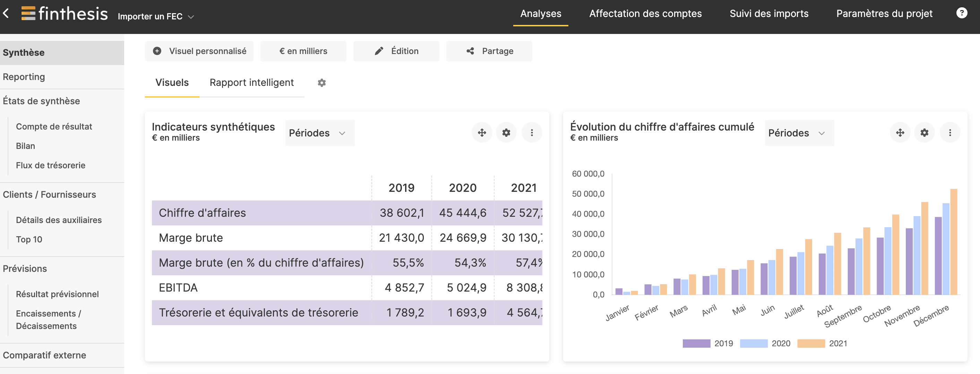Click the share icon next to Partage
This screenshot has height=374, width=980.
pyautogui.click(x=470, y=51)
